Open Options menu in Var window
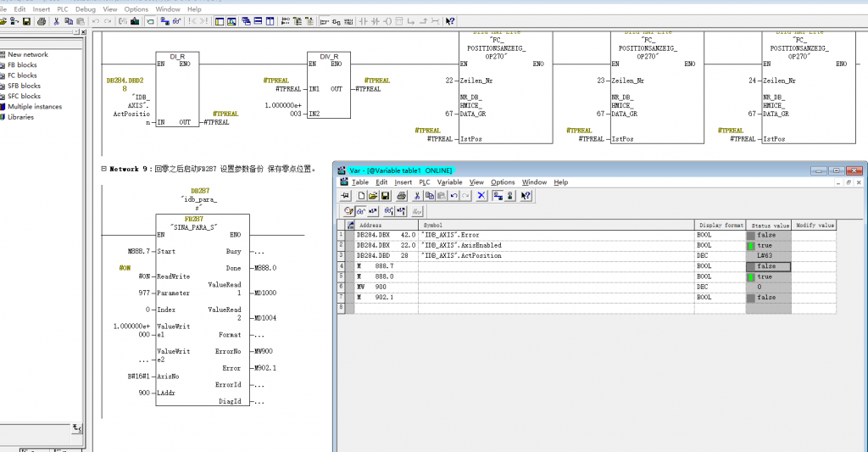This screenshot has height=452, width=868. coord(503,182)
